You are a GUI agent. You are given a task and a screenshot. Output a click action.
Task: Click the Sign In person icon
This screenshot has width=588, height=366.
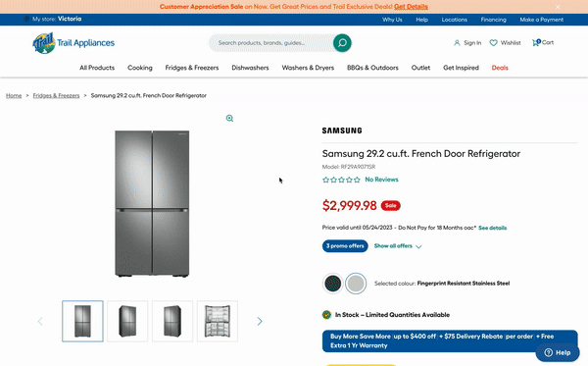coord(457,43)
